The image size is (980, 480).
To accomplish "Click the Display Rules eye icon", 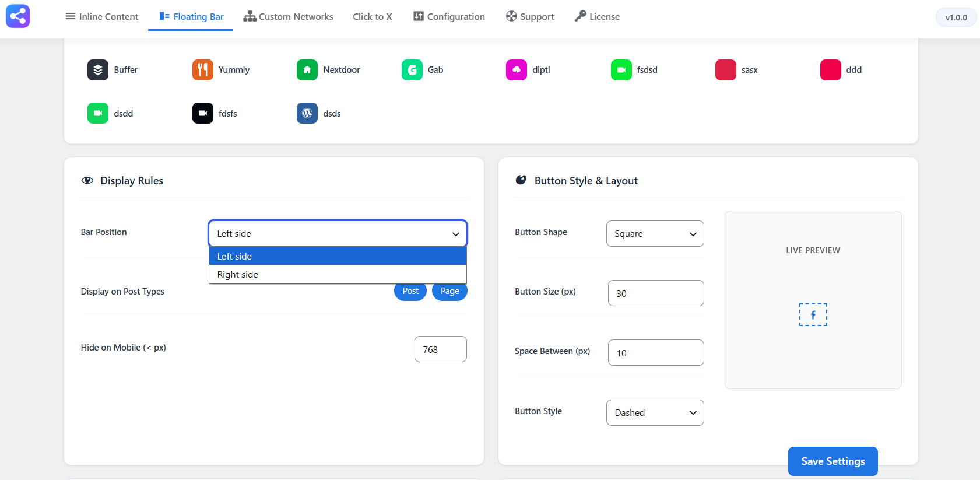I will click(87, 180).
